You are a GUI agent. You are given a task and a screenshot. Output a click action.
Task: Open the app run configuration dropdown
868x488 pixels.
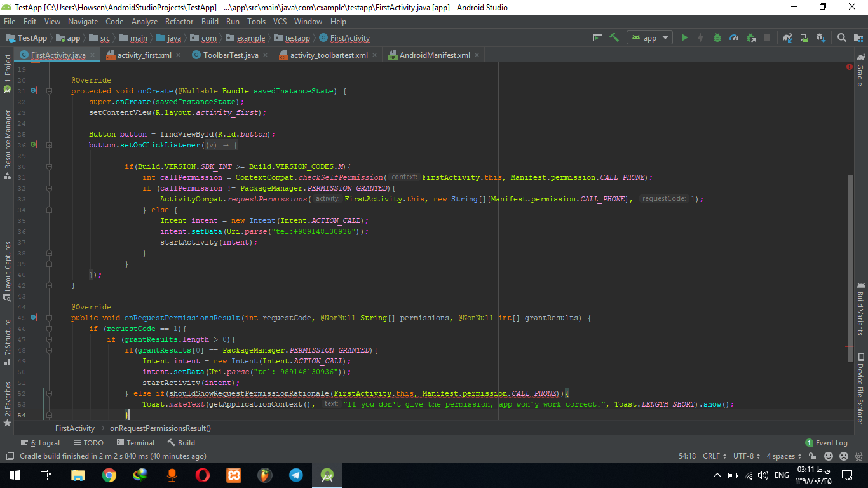tap(649, 38)
